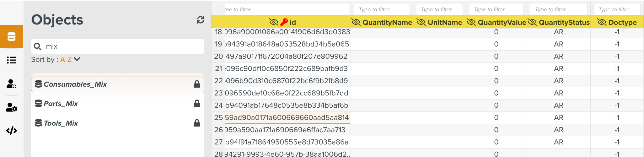Select the Parts_Mix object
Viewport: 644px width, 157px height.
pos(61,104)
